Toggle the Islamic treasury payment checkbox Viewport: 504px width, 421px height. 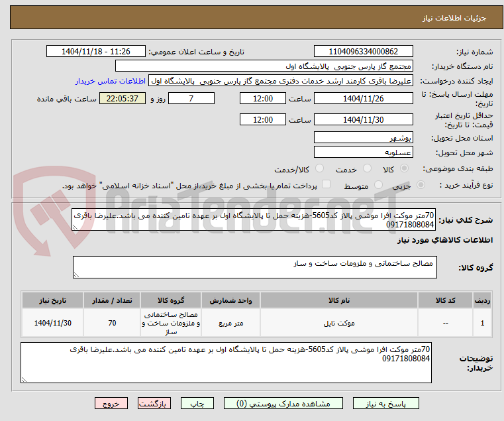[327, 184]
